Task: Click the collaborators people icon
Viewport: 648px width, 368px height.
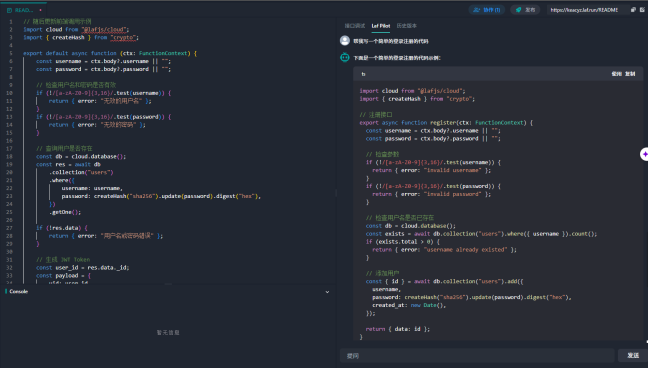Action: tap(476, 10)
